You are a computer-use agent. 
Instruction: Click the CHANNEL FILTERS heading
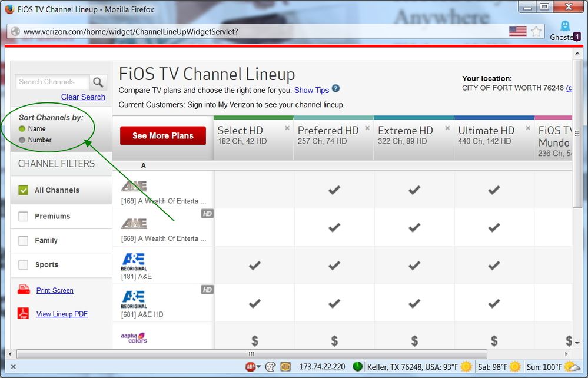pos(57,164)
